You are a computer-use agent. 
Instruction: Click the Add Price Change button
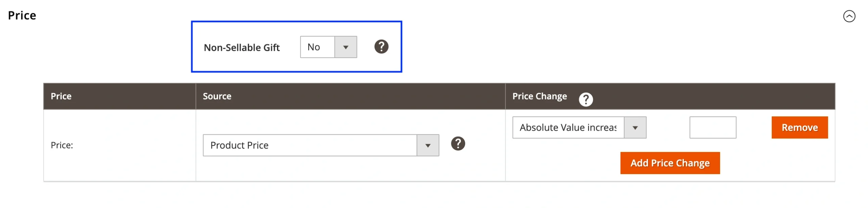point(670,163)
